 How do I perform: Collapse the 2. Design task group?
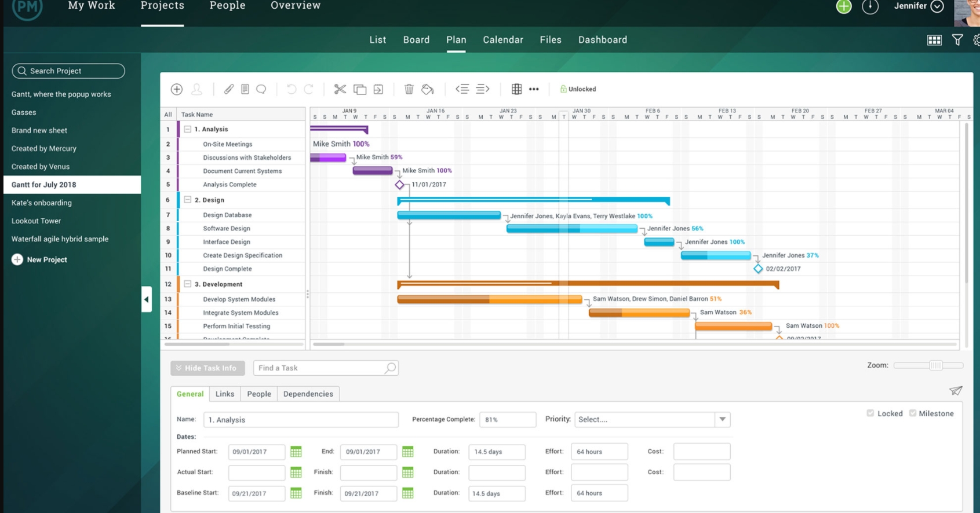tap(188, 200)
